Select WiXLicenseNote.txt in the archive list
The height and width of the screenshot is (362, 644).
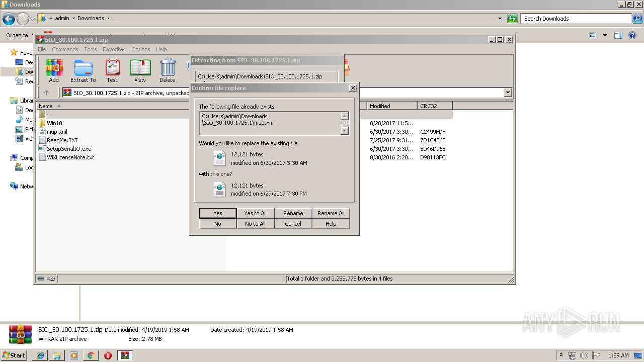pyautogui.click(x=70, y=157)
